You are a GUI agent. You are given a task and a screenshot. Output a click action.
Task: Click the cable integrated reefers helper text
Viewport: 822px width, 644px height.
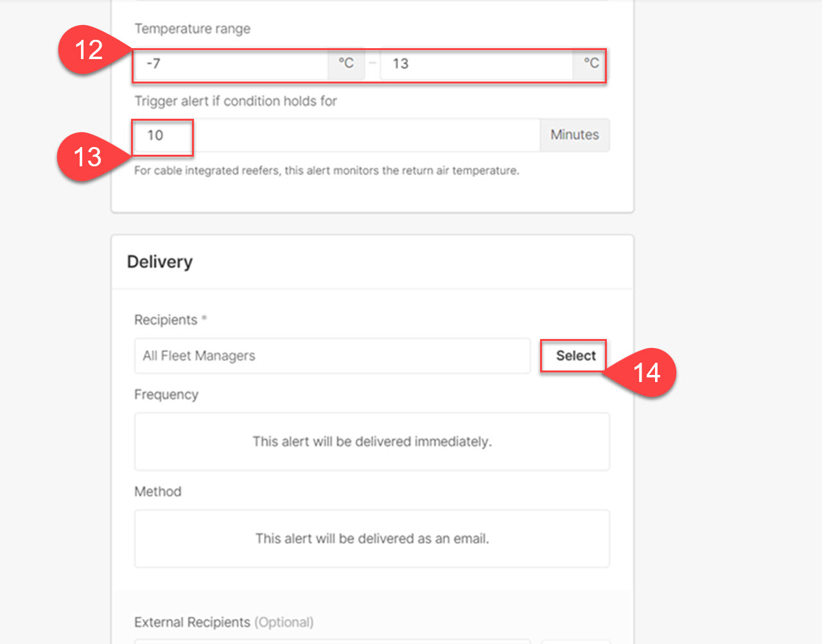click(x=326, y=171)
